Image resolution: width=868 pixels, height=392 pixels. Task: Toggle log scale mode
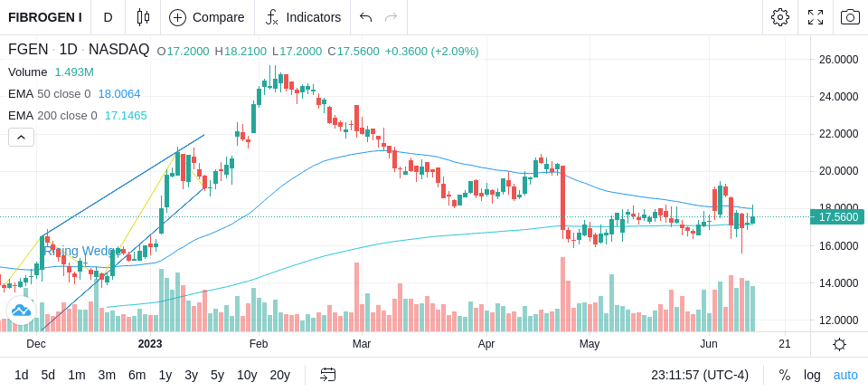(x=812, y=375)
